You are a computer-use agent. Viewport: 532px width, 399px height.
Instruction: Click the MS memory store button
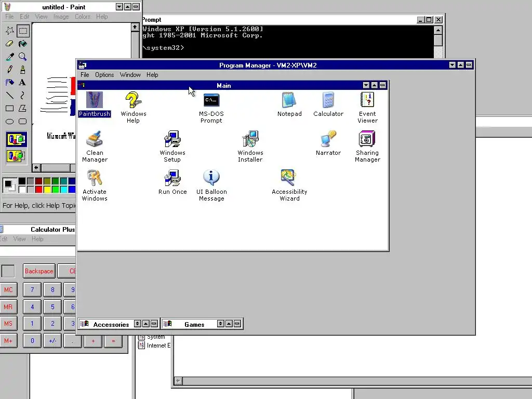coord(8,324)
